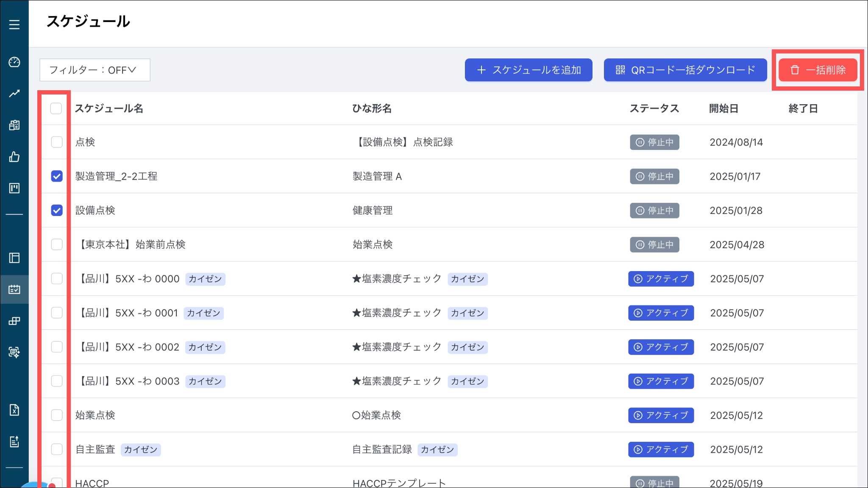868x488 pixels.
Task: Check the 点検 row checkbox
Action: 57,142
